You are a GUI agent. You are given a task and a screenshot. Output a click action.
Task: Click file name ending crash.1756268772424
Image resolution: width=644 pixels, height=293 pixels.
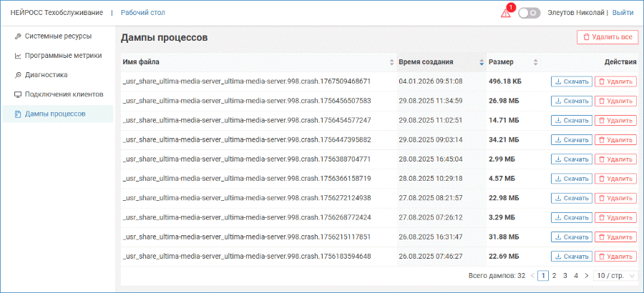(247, 217)
